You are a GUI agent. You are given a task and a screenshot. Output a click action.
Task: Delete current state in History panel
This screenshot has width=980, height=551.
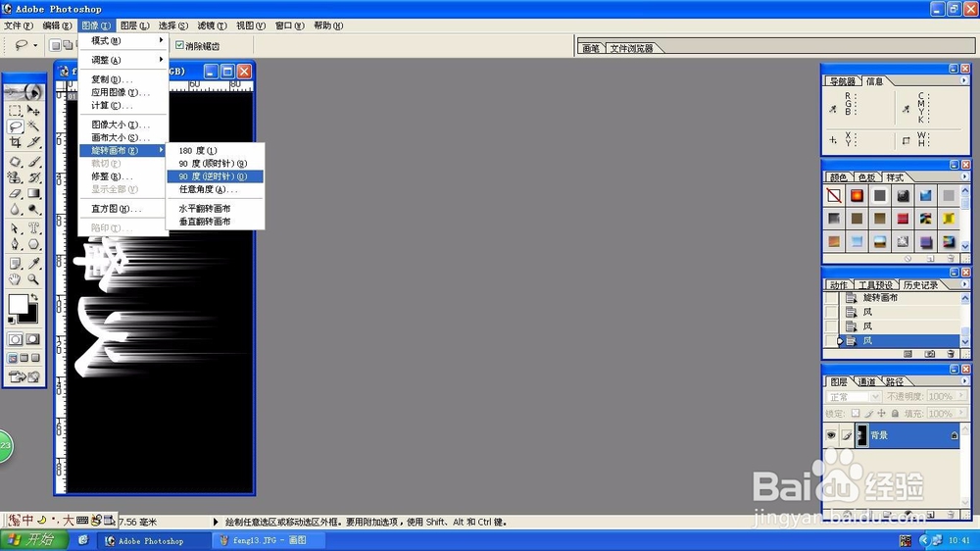[951, 354]
